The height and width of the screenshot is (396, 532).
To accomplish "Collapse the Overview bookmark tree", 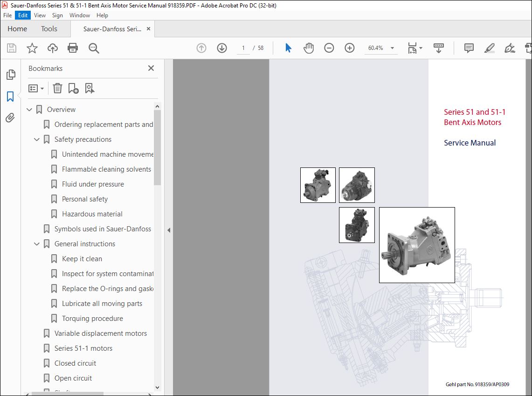I will coord(29,110).
